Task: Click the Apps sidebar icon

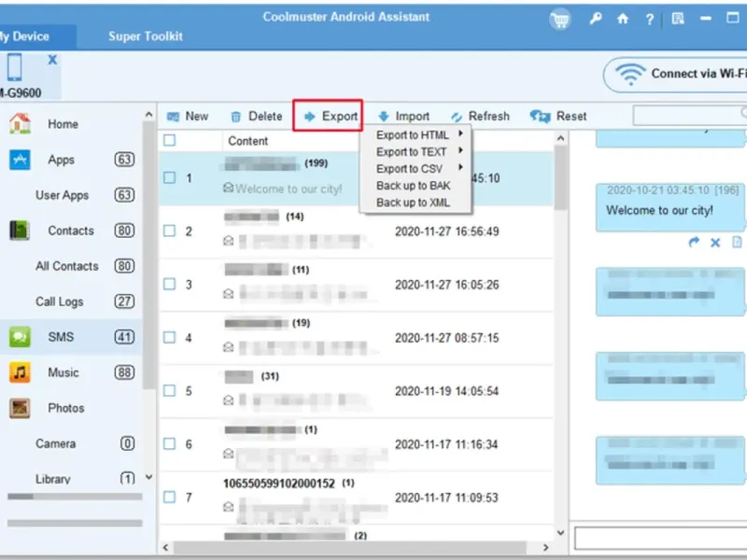Action: point(20,160)
